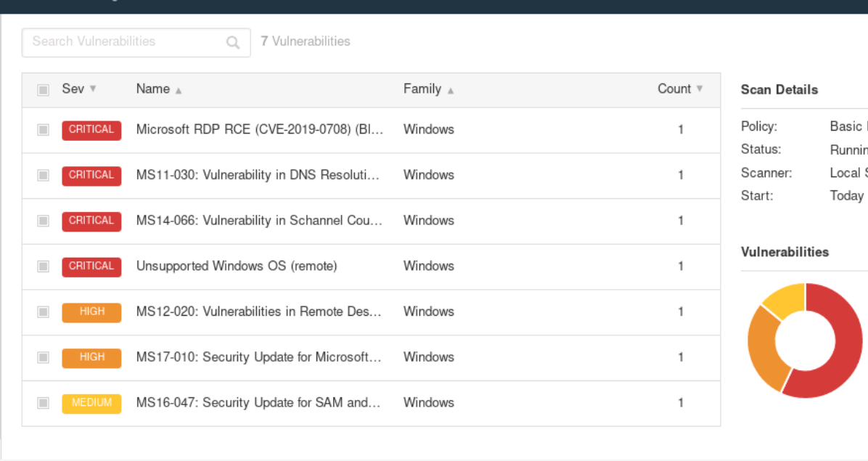Click the HIGH badge for MS17-010
Viewport: 868px width, 461px height.
[91, 357]
